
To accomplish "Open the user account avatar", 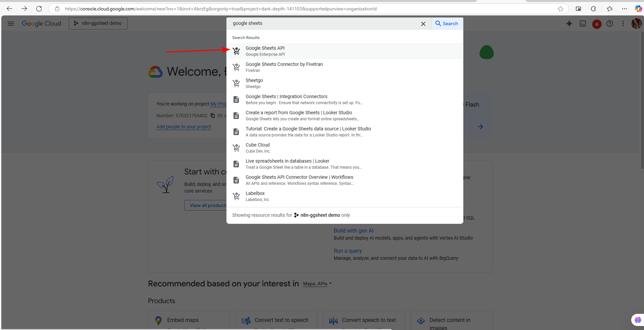I will point(636,24).
